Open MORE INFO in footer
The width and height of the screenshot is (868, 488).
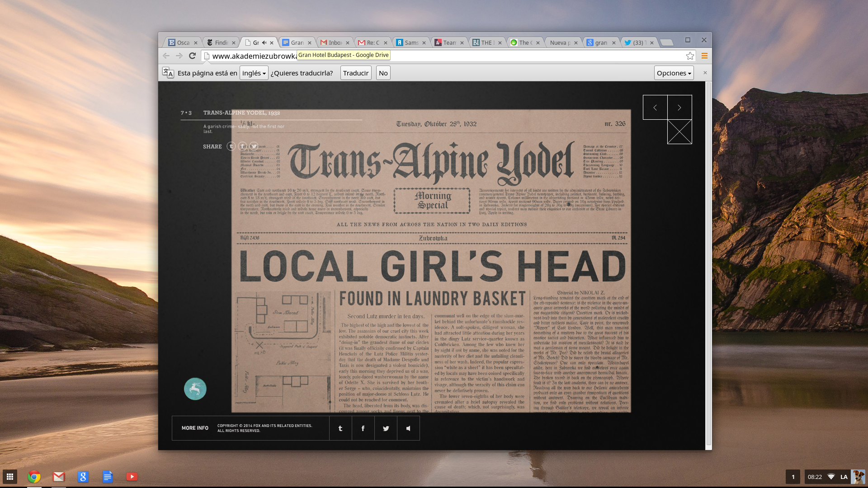tap(195, 428)
